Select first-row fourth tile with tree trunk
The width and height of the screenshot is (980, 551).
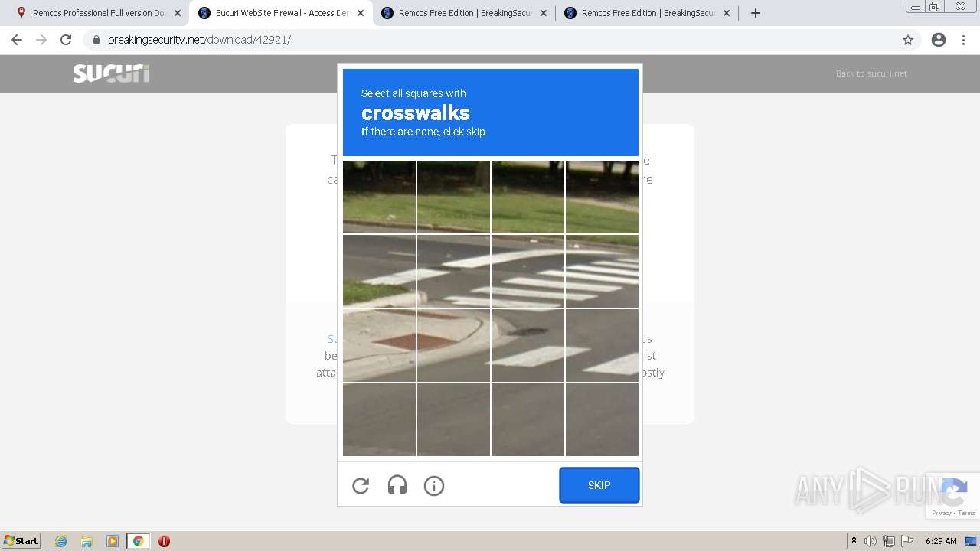[602, 197]
